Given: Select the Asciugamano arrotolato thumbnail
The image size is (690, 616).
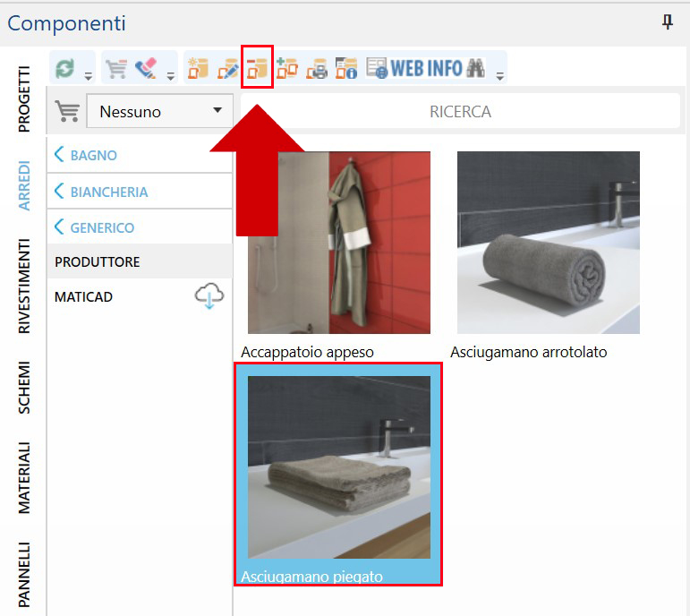Looking at the screenshot, I should pyautogui.click(x=549, y=243).
